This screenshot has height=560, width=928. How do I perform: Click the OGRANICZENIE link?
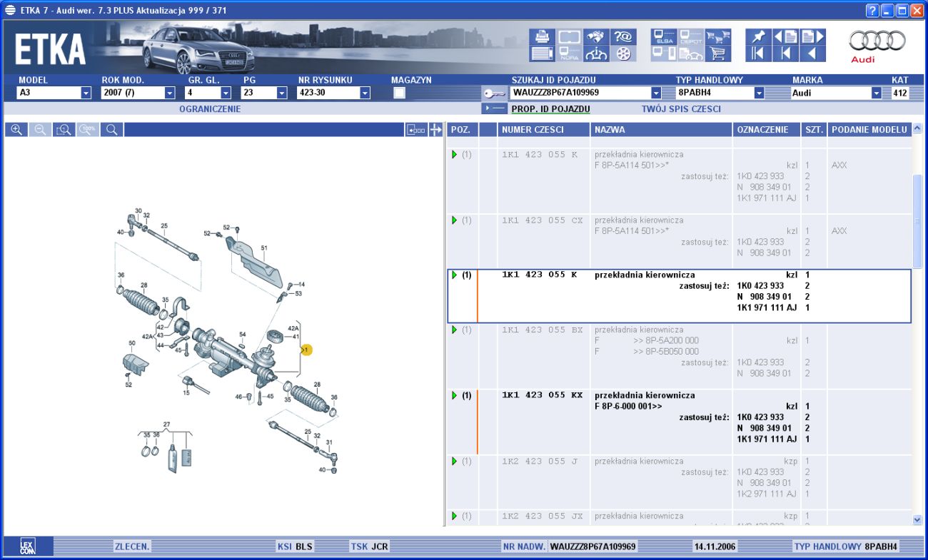coord(210,109)
